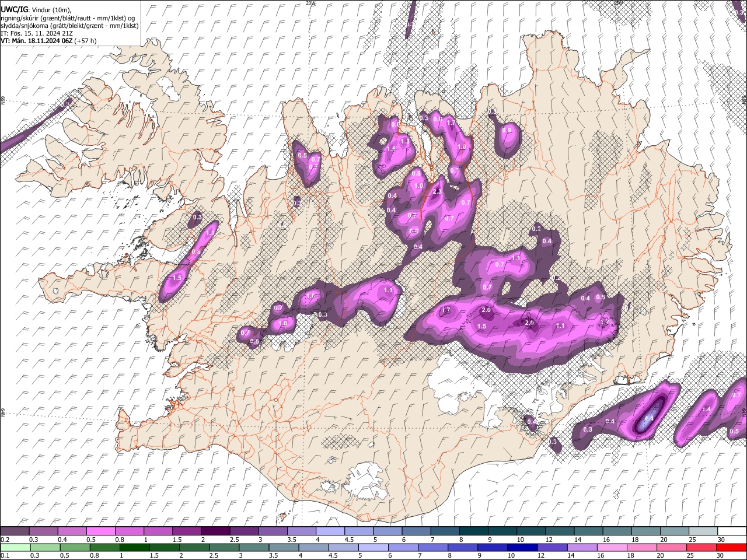Click the '0.2' value label on the map

[x=536, y=229]
